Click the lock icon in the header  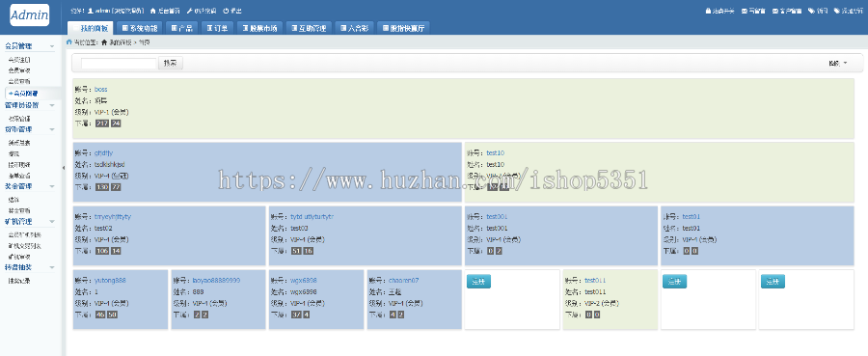(x=708, y=11)
